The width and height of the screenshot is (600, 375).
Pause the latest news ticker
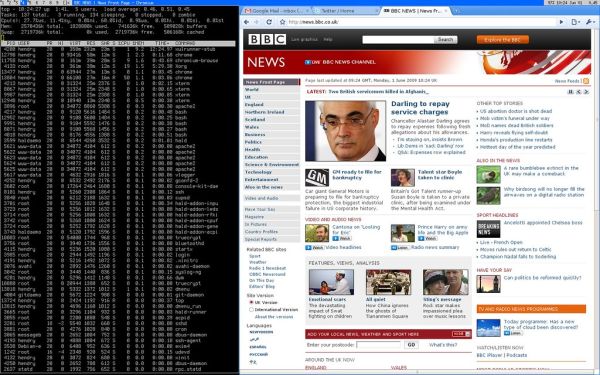click(571, 92)
